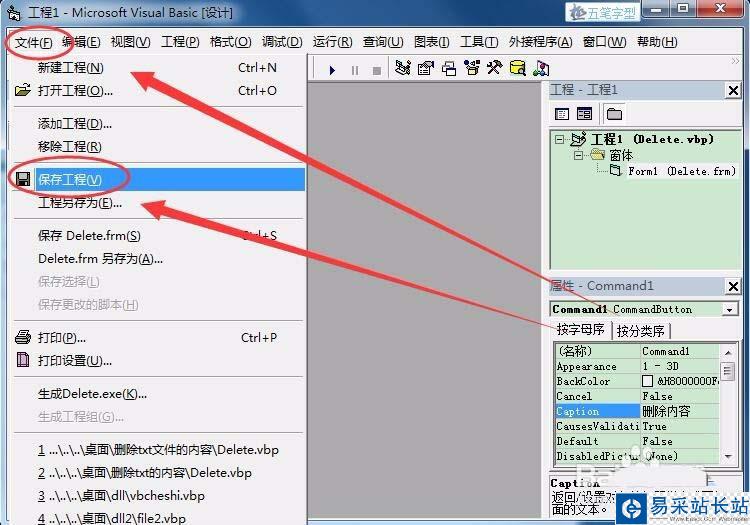
Task: Click the Break (pause) toolbar button
Action: click(354, 70)
